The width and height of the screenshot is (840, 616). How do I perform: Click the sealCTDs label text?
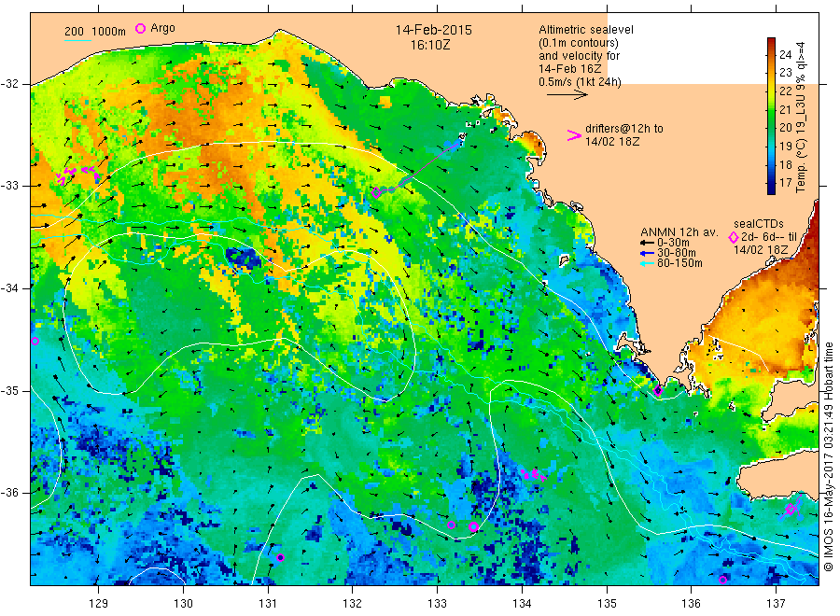pyautogui.click(x=759, y=224)
